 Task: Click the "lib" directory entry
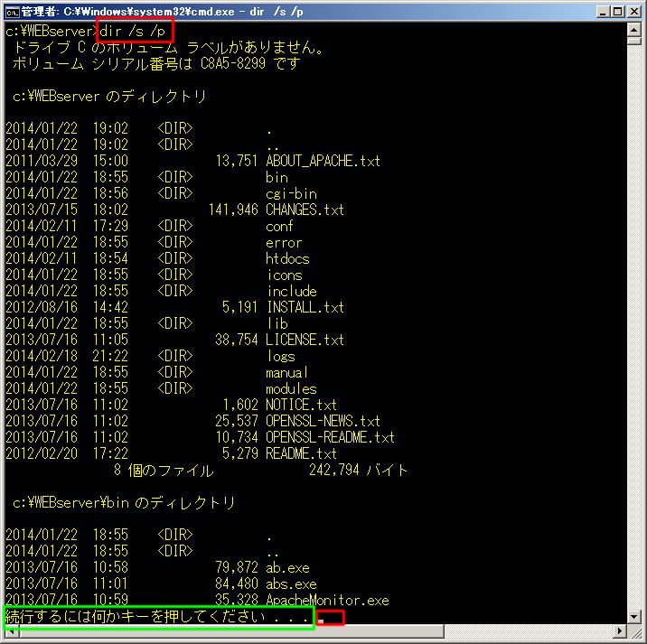point(277,323)
